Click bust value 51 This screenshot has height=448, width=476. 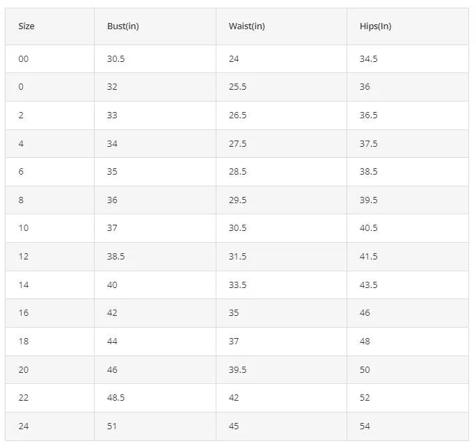click(112, 426)
